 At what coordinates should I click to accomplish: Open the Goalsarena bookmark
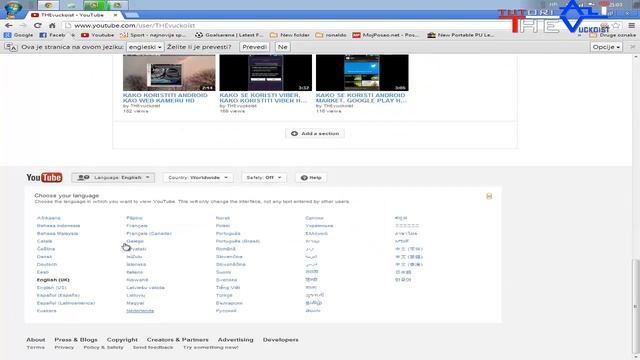coord(229,35)
